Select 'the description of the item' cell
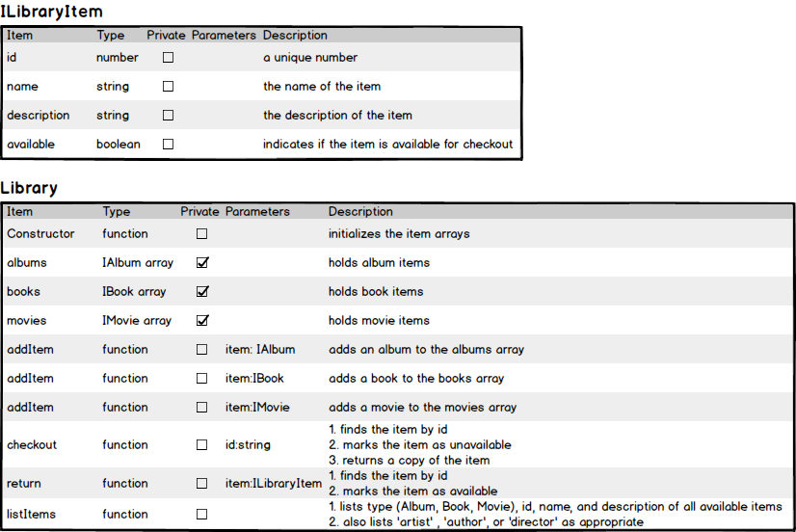 337,116
